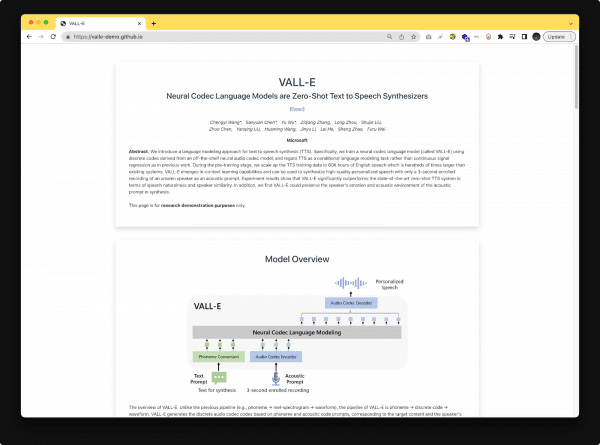The height and width of the screenshot is (445, 600).
Task: Click the yellow minimize window button
Action: tap(38, 23)
